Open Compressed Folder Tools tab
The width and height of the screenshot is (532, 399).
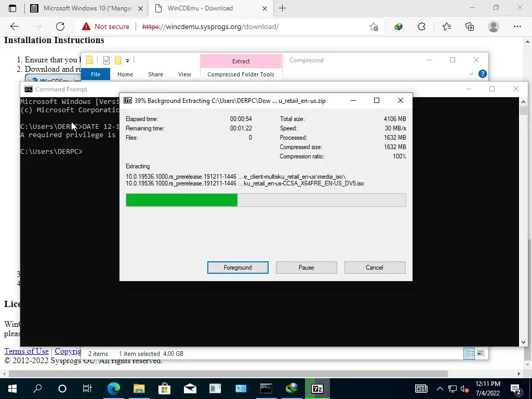pyautogui.click(x=241, y=74)
